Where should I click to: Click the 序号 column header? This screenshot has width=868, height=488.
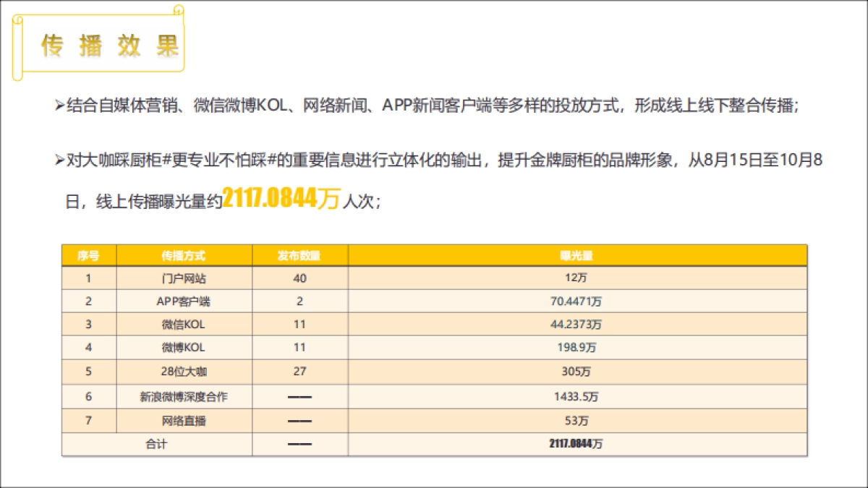90,254
